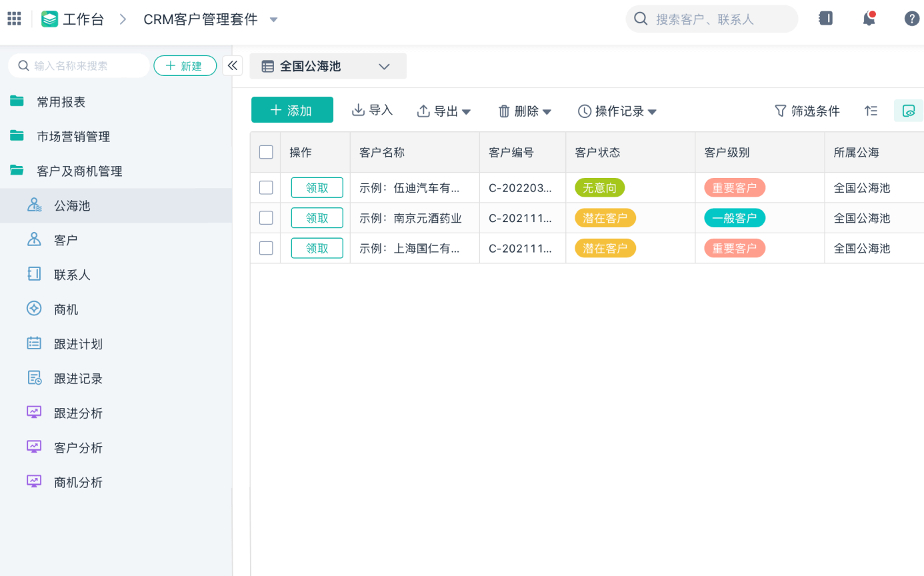
Task: Click the 常用报表 folder icon
Action: click(17, 101)
